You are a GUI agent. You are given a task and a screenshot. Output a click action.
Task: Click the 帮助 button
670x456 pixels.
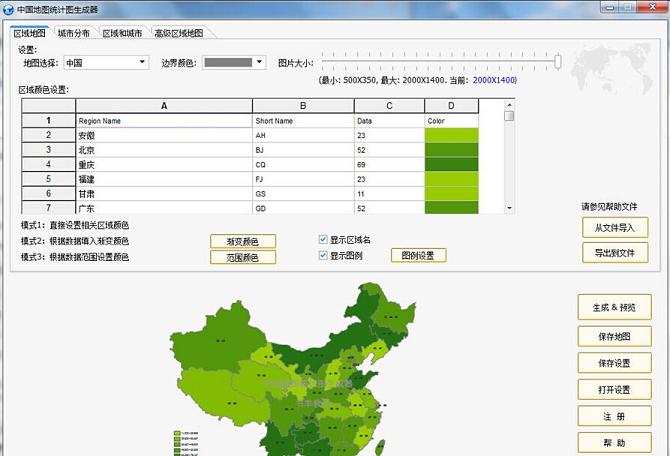click(x=614, y=443)
